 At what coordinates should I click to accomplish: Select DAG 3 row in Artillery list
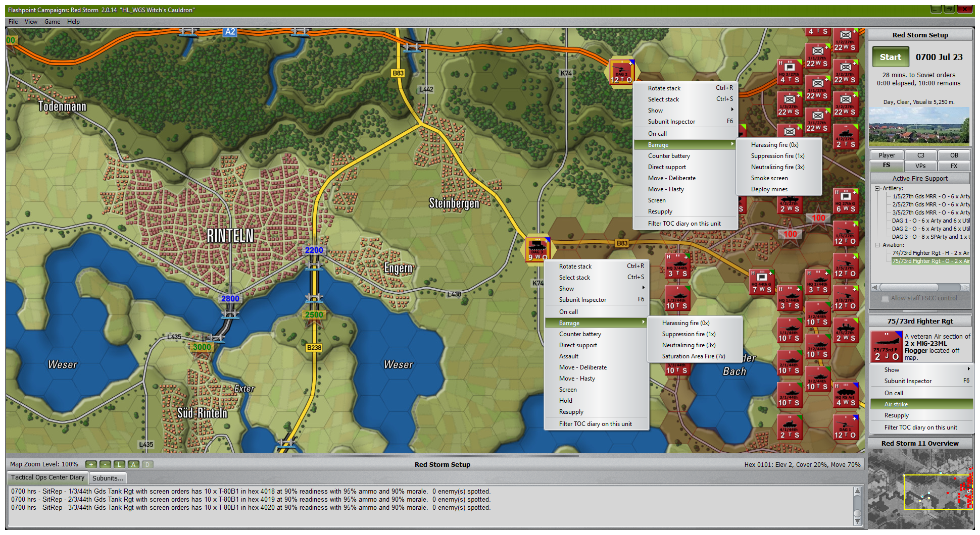[930, 237]
